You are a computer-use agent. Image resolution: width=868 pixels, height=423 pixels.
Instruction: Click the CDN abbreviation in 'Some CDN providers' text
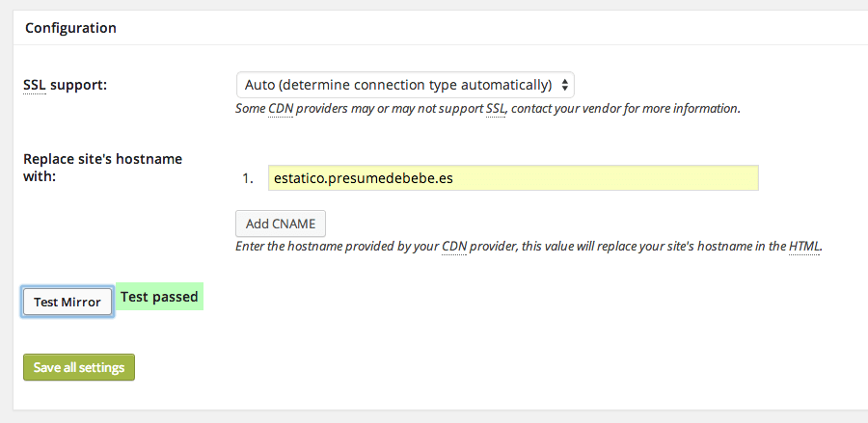tap(280, 108)
